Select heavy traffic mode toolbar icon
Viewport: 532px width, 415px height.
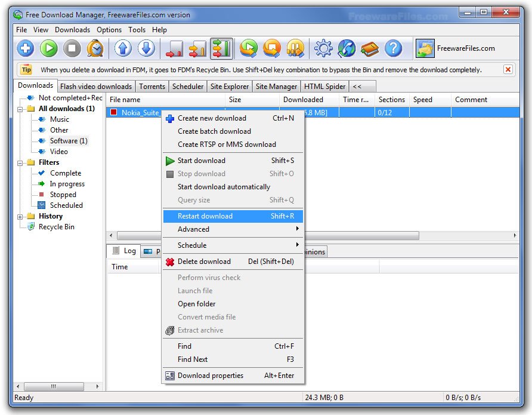click(221, 48)
